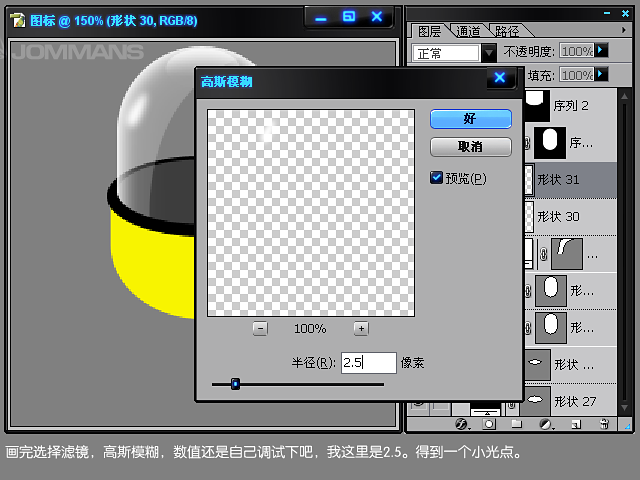This screenshot has width=640, height=480.
Task: Open the Layers panel flyout menu arrow
Action: point(623,30)
